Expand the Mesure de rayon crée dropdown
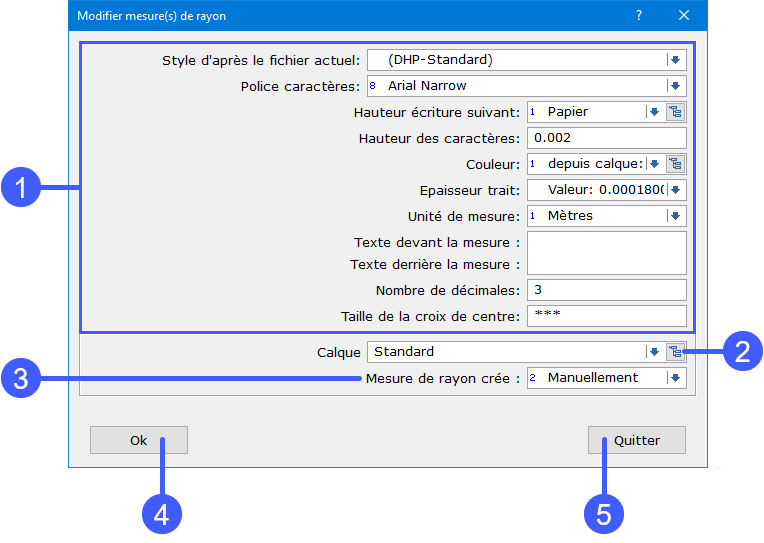Viewport: 764px width, 543px height. click(676, 378)
